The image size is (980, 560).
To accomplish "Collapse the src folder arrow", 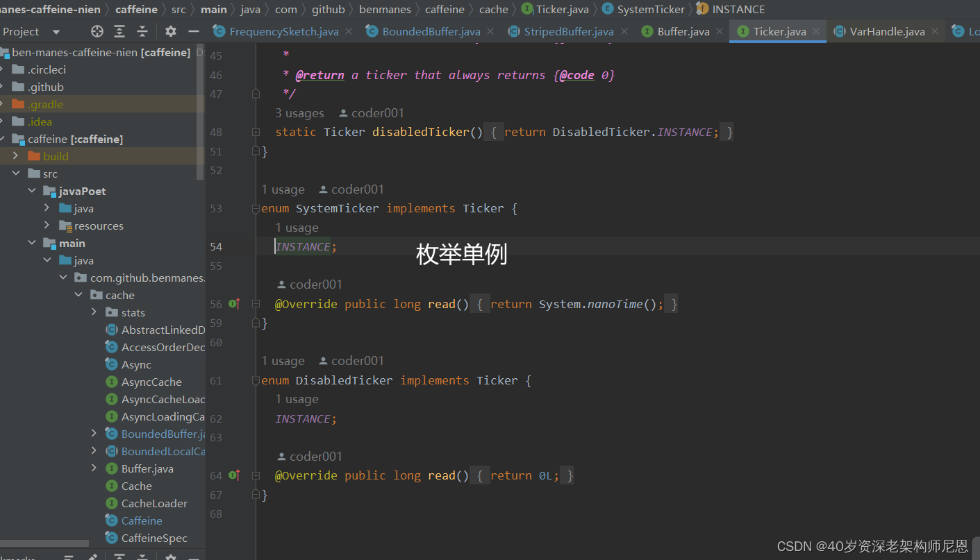I will [x=15, y=173].
